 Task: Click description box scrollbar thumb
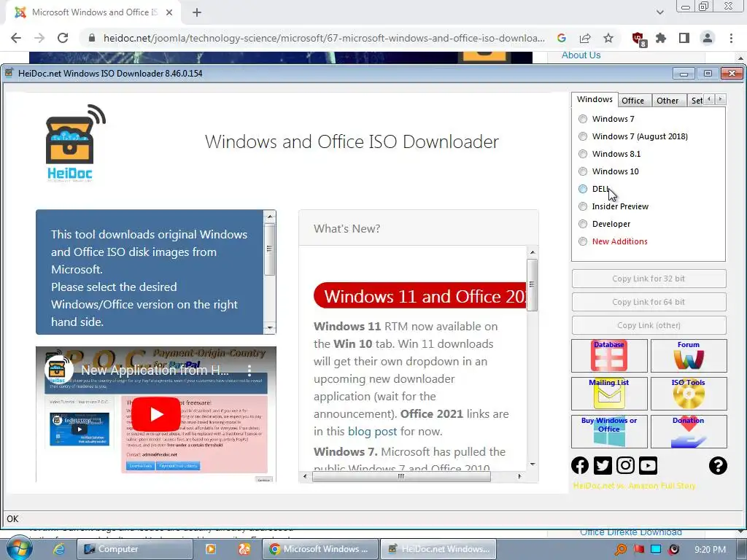(269, 249)
